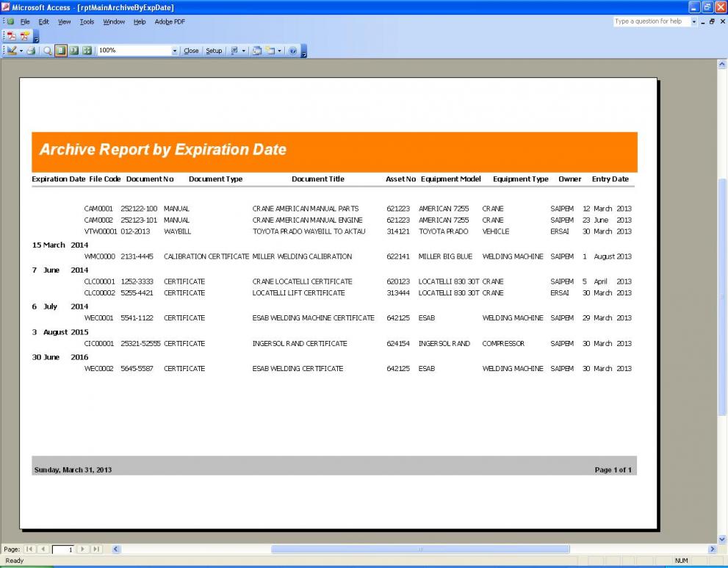Click the page number input field
Image resolution: width=728 pixels, height=568 pixels.
(x=62, y=550)
